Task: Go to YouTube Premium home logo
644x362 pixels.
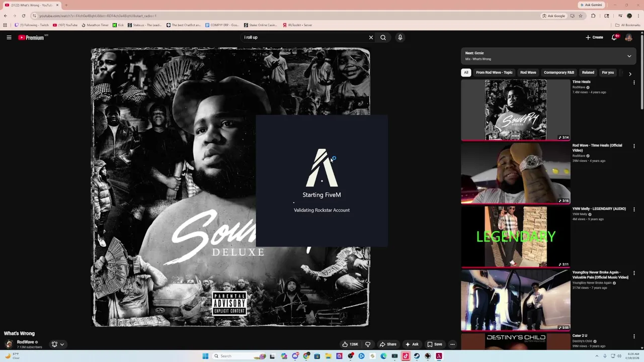Action: tap(31, 37)
